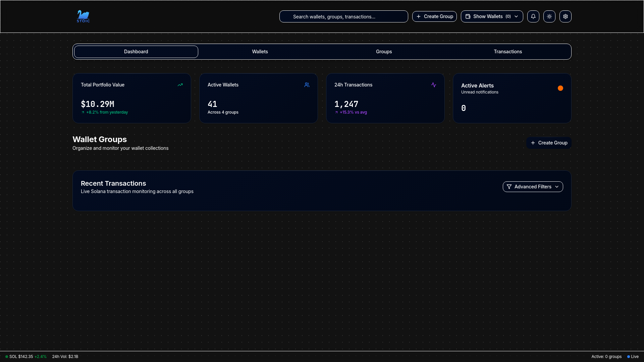
Task: Open the Active Alerts card
Action: (x=512, y=98)
